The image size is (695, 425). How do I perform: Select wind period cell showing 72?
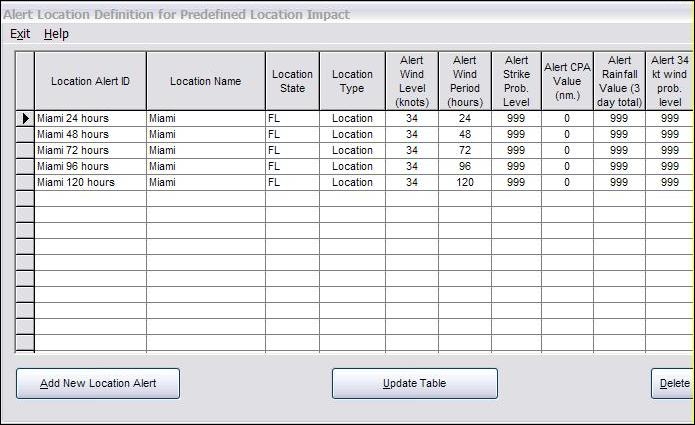coord(464,151)
